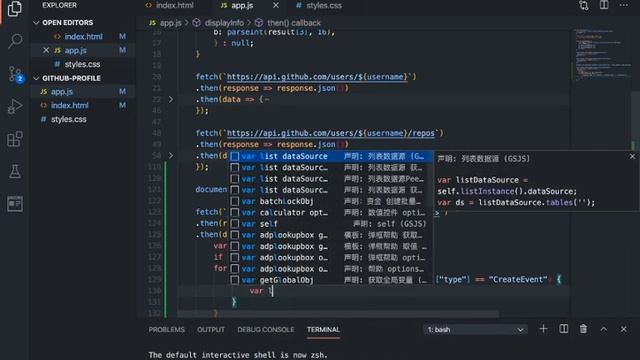The height and width of the screenshot is (360, 640).
Task: Click snippet icon beside 'var batchLockObj'
Action: [235, 201]
